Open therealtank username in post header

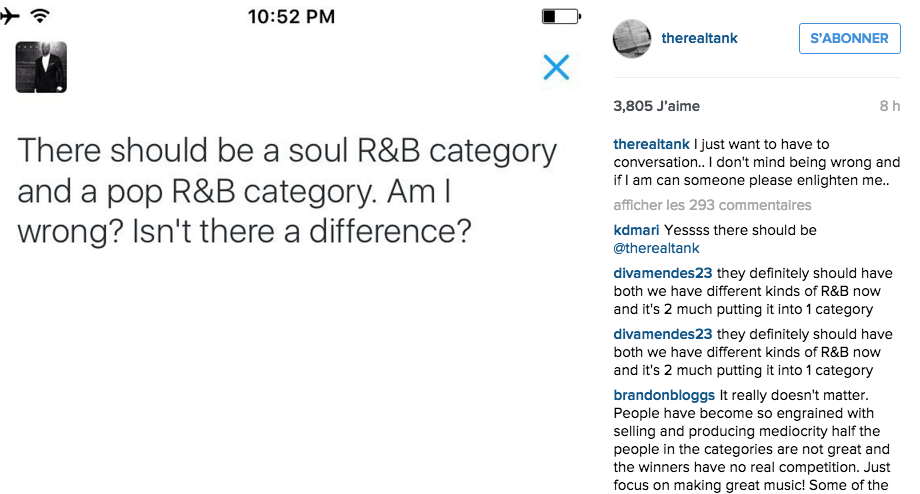coord(700,38)
